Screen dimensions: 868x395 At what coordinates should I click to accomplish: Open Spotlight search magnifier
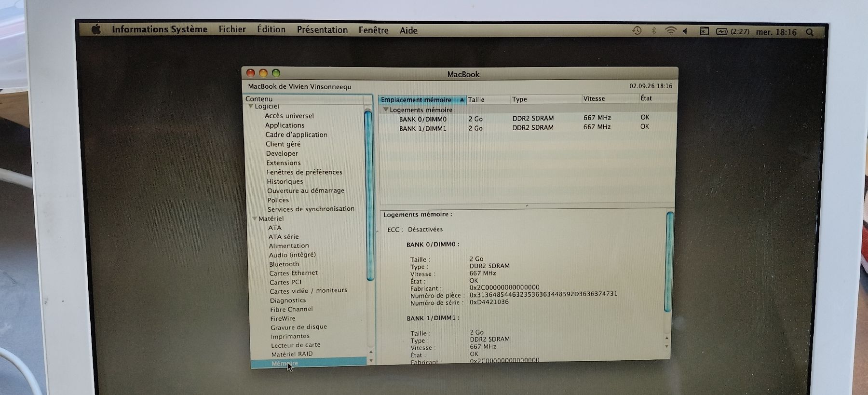pos(810,32)
